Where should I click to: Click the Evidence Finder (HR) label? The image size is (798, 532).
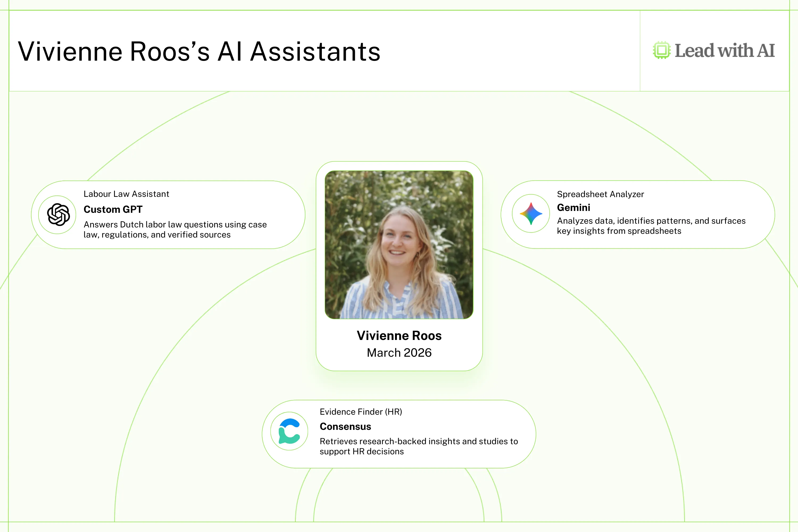coord(361,412)
